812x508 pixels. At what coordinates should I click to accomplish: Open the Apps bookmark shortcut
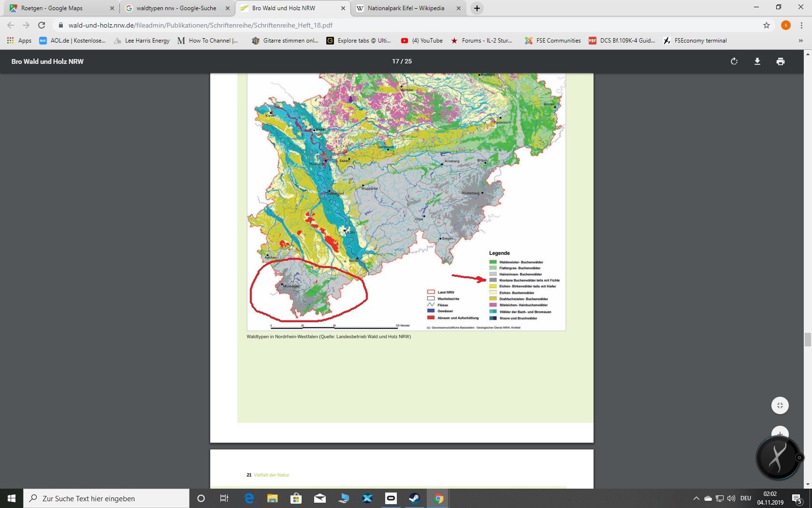point(19,41)
